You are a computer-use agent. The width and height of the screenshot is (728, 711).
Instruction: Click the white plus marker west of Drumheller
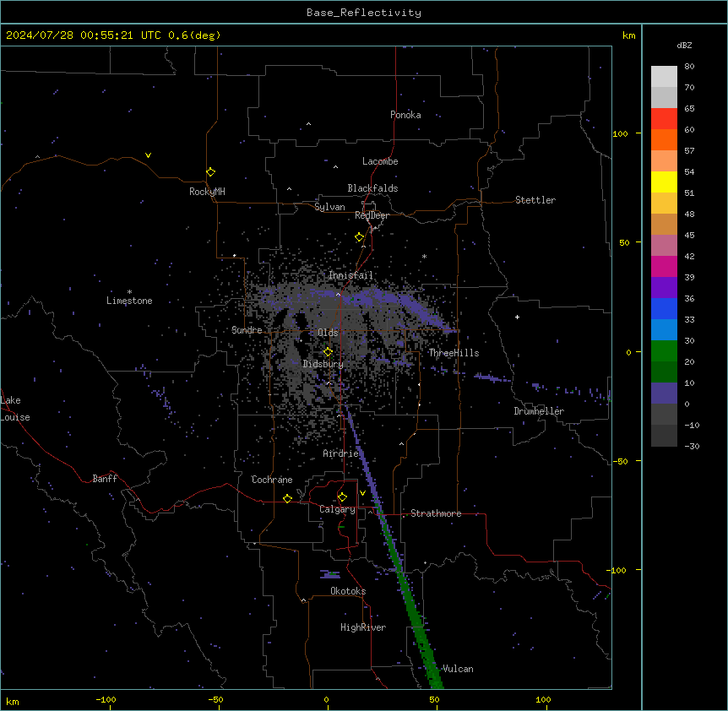tap(517, 317)
